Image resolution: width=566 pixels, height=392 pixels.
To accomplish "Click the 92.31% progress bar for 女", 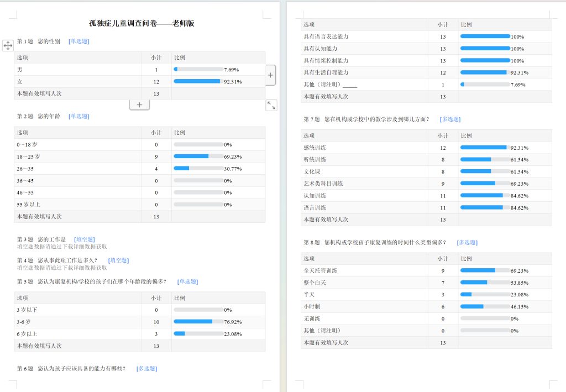I will [x=198, y=81].
